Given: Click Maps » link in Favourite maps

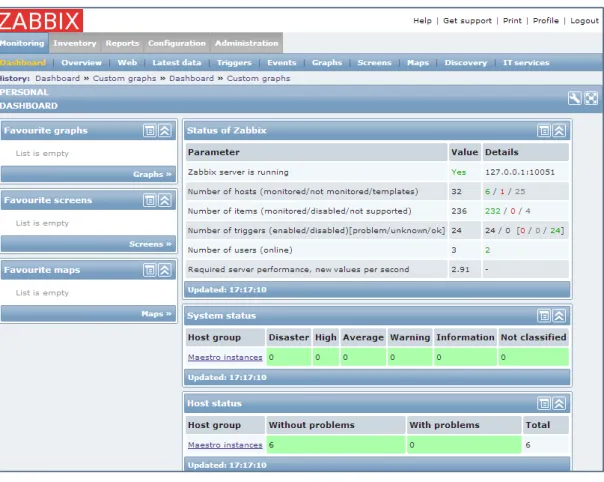Looking at the screenshot, I should pyautogui.click(x=156, y=314).
